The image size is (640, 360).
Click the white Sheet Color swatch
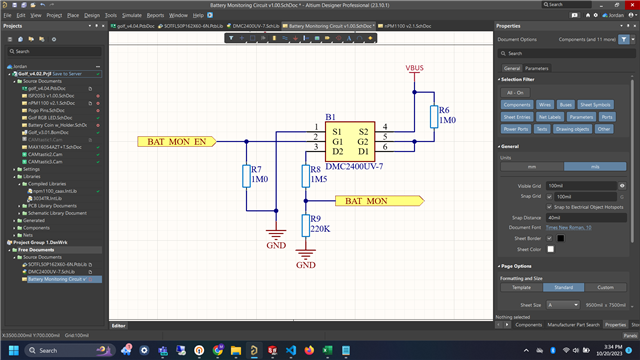[x=551, y=249]
